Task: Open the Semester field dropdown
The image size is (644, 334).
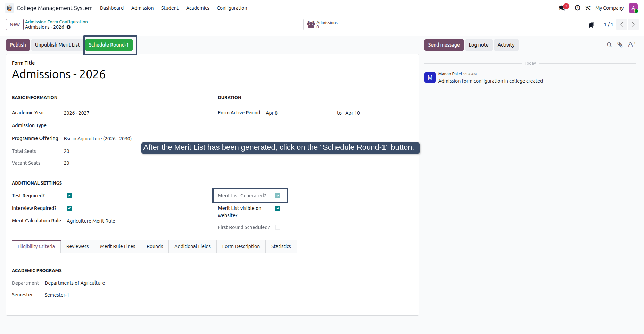Action: click(57, 295)
